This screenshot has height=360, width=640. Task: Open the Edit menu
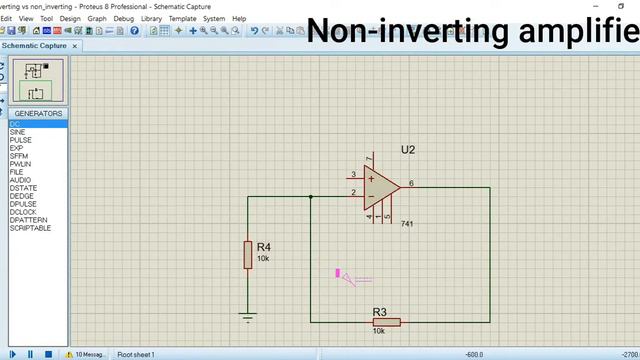(6, 19)
